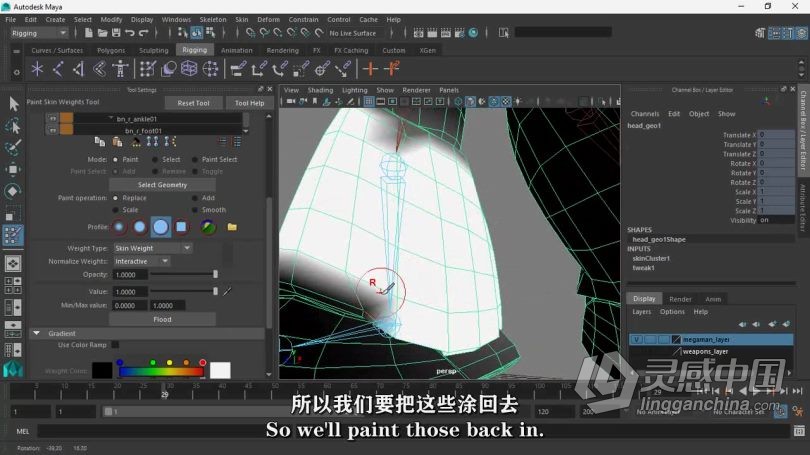Click the Reset Tool button

point(193,103)
